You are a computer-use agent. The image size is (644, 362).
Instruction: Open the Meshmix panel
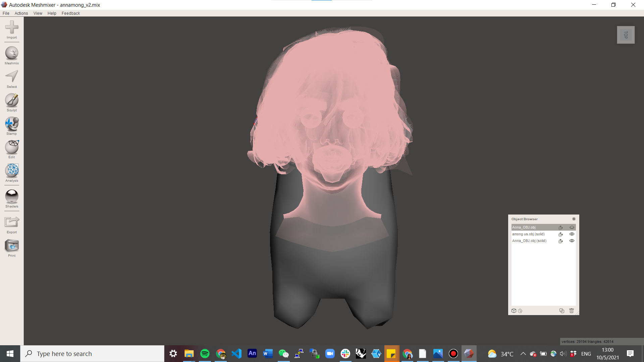click(12, 55)
